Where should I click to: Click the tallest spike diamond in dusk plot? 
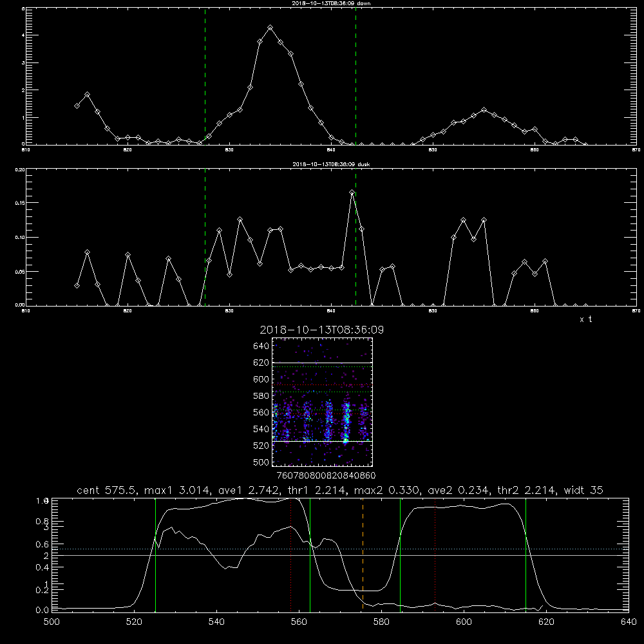(352, 192)
